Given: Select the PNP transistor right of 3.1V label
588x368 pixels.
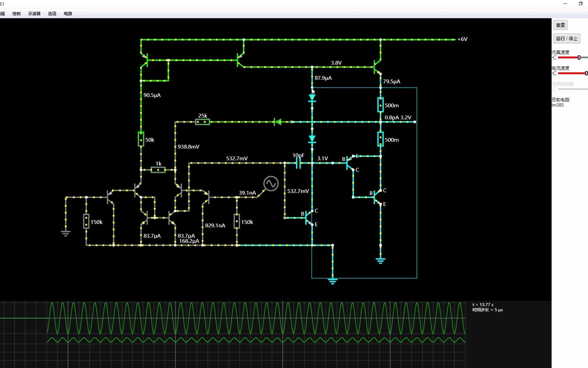Looking at the screenshot, I should pos(350,163).
